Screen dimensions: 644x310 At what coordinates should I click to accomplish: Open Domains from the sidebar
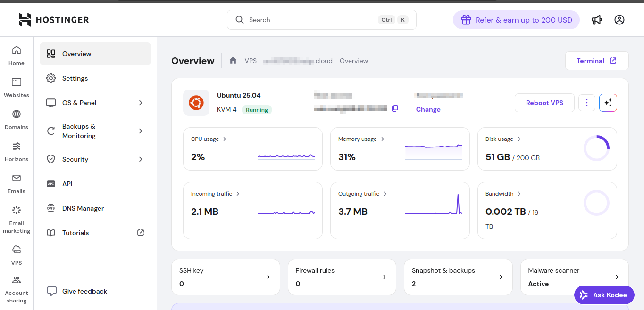point(17,119)
